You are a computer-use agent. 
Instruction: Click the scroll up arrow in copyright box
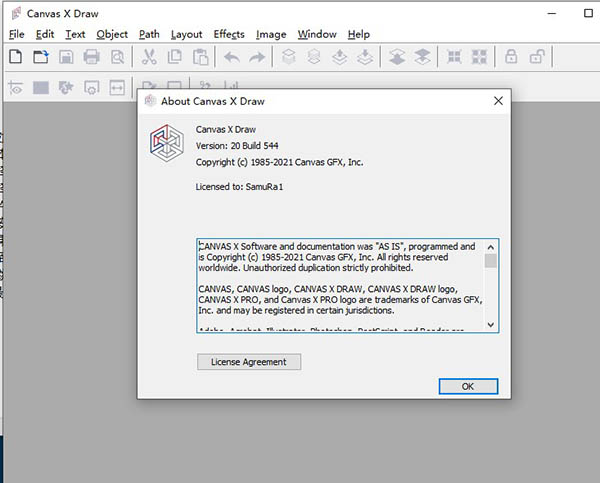pyautogui.click(x=491, y=247)
